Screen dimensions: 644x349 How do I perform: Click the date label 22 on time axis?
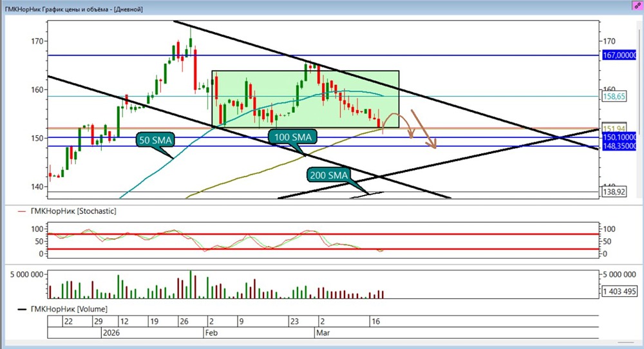coord(69,321)
